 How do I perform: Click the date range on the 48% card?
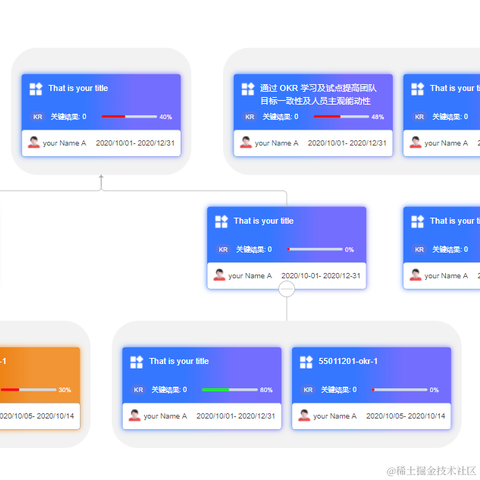[347, 143]
